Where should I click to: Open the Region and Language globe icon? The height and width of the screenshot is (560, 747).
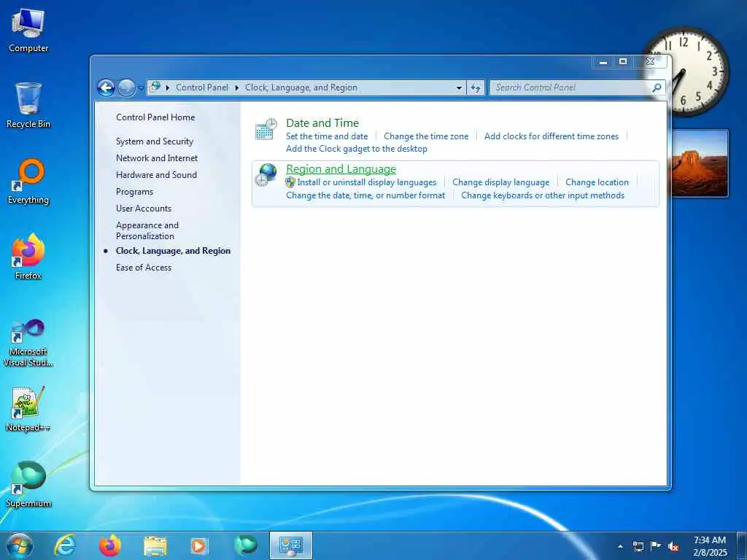coord(266,175)
